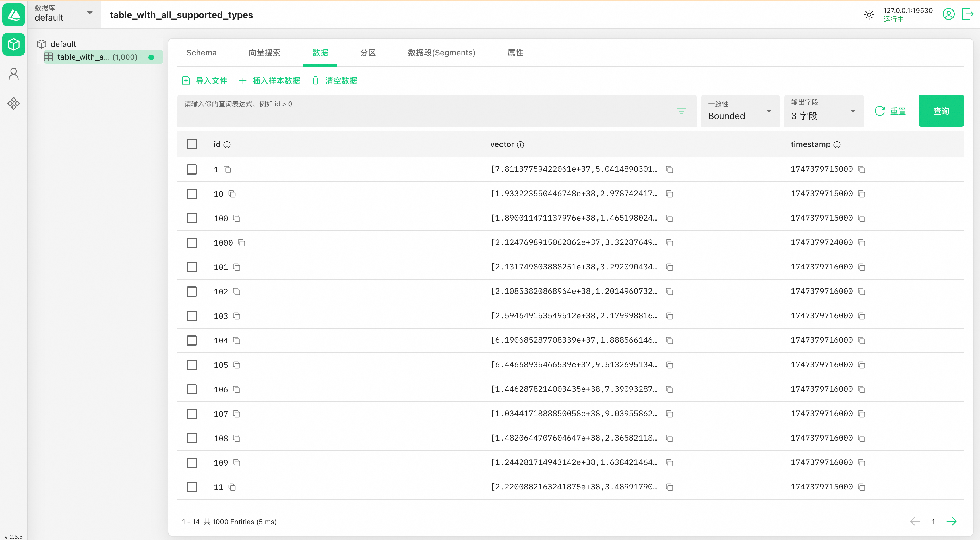Tick the checkbox for id 109

192,463
